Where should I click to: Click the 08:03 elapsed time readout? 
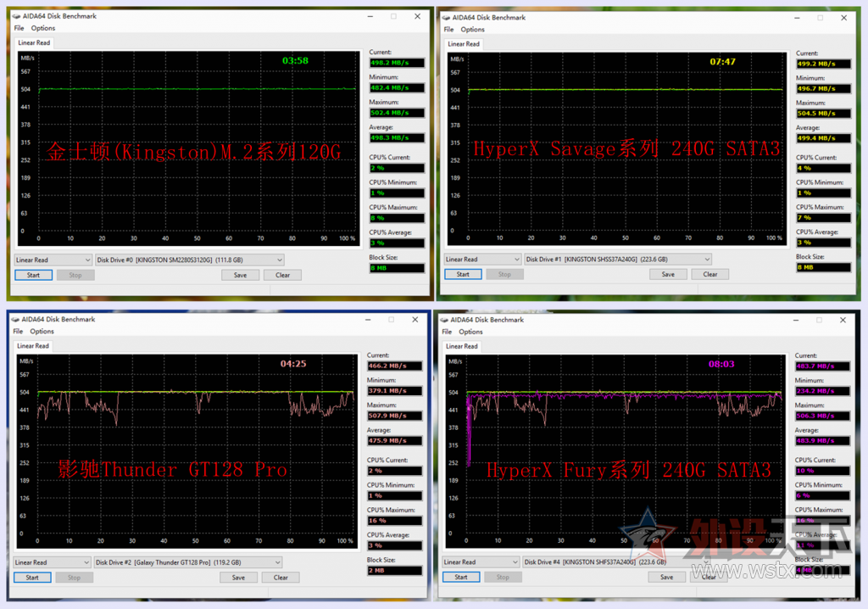coord(721,364)
